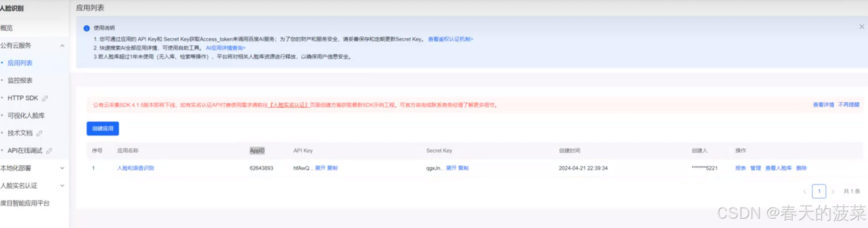868x228 pixels.
Task: Click the 人脸识别 sidebar title
Action: coord(12,8)
